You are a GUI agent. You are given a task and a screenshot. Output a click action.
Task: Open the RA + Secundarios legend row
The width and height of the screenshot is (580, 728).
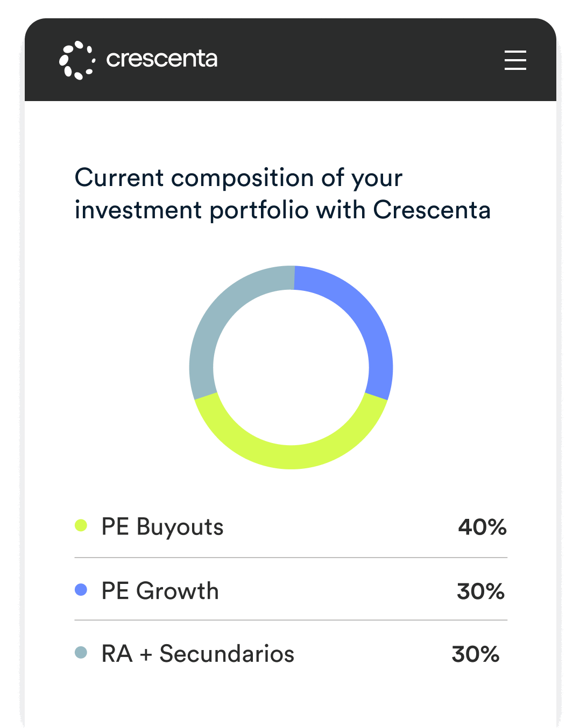coord(291,653)
